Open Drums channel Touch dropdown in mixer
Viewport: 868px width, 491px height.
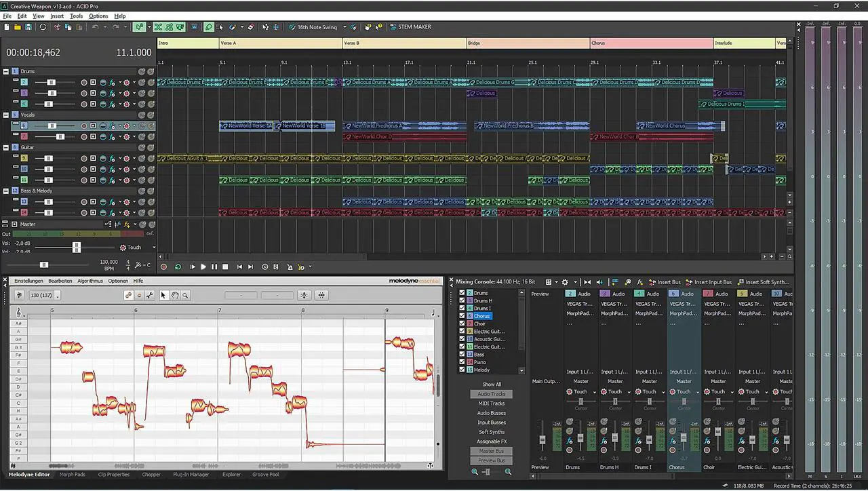(x=595, y=391)
